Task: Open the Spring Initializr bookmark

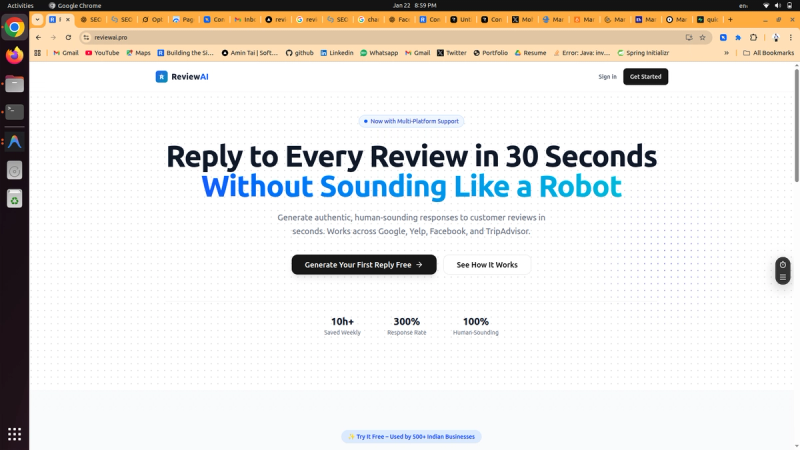Action: pyautogui.click(x=643, y=53)
